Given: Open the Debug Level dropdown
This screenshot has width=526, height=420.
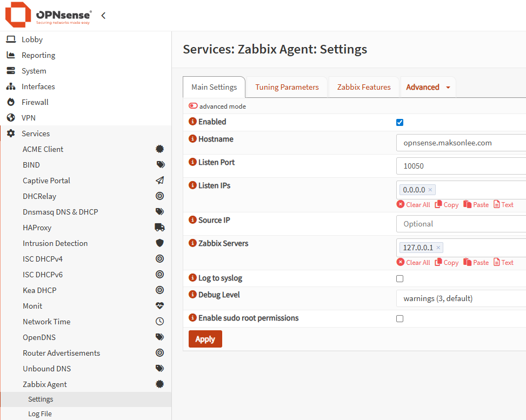Looking at the screenshot, I should (x=461, y=298).
